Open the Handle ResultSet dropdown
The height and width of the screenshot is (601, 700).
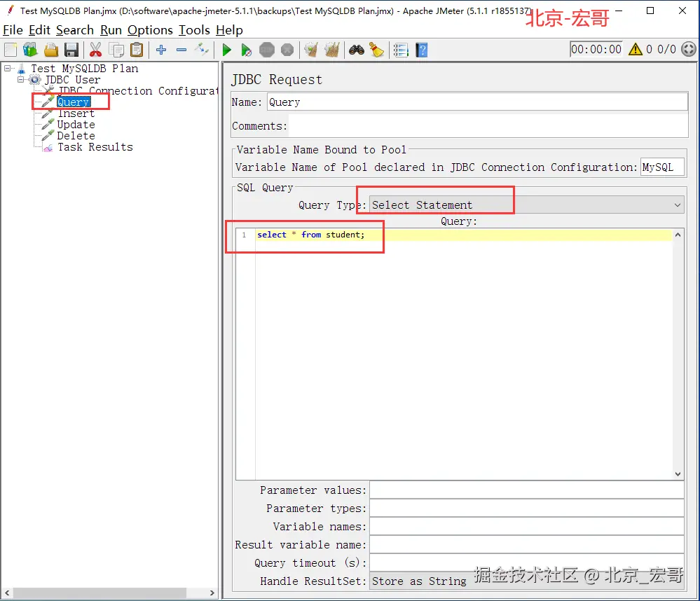tap(527, 581)
